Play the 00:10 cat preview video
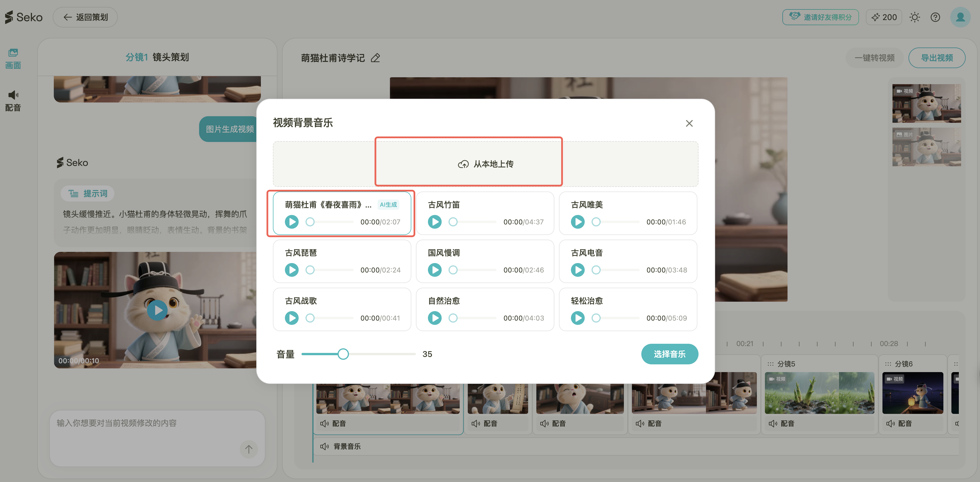This screenshot has width=980, height=482. [157, 310]
